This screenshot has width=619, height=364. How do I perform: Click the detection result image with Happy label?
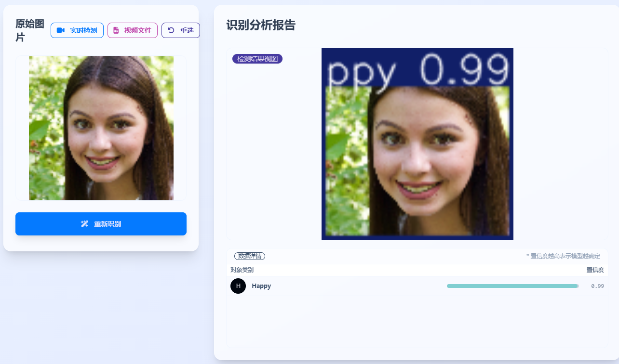417,144
